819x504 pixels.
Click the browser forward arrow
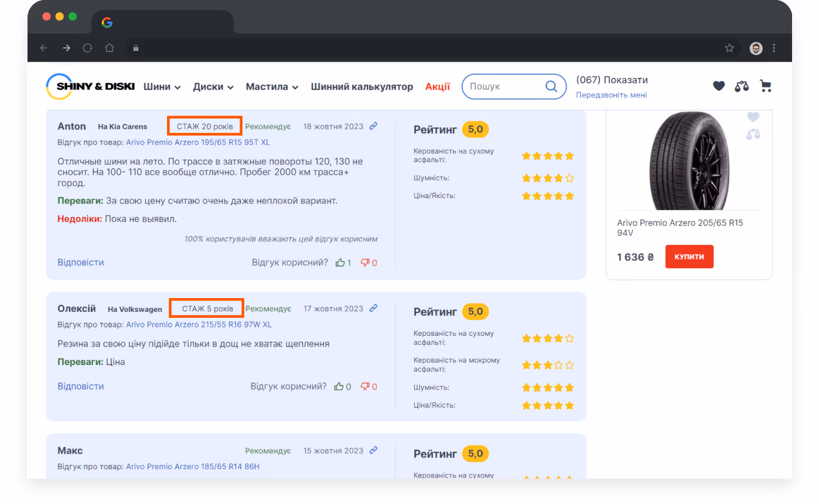coord(66,48)
